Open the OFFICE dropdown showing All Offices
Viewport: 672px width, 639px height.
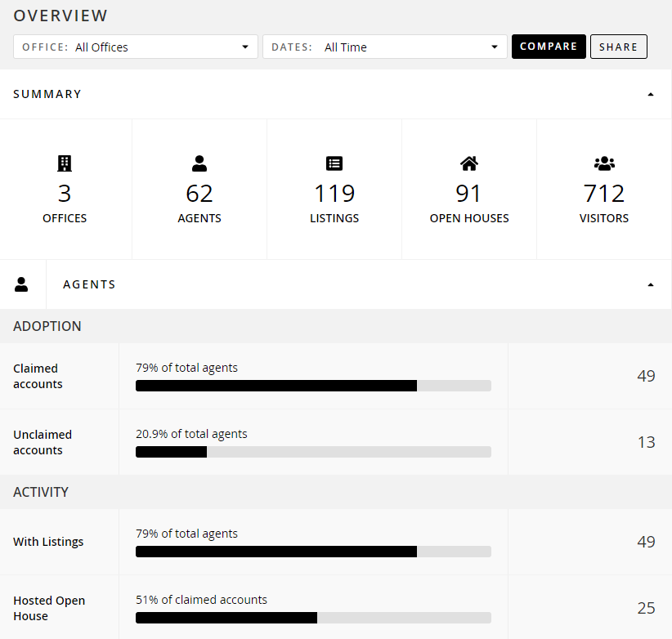pos(135,47)
